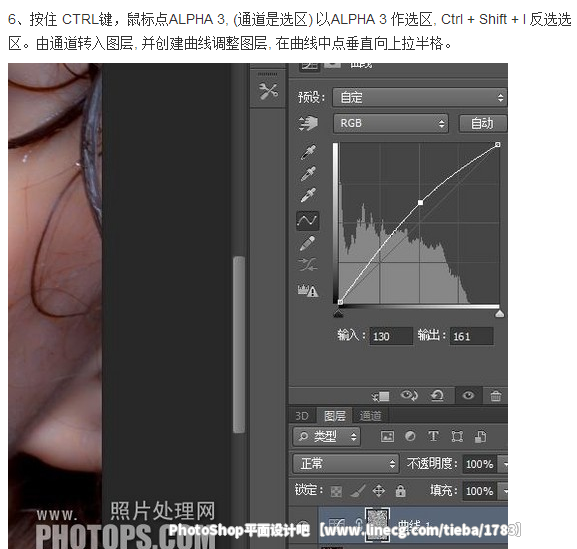577x549 pixels.
Task: Switch to the 3D tab
Action: point(302,416)
